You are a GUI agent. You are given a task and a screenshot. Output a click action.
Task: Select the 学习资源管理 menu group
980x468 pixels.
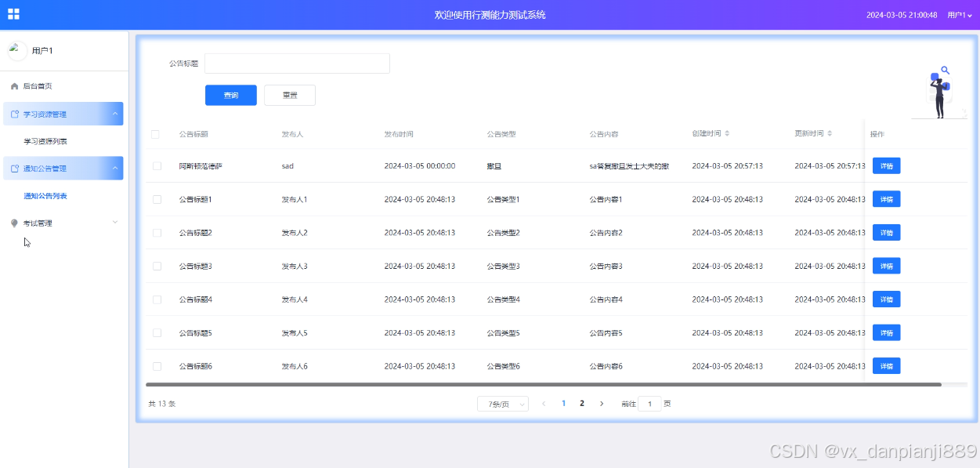63,114
